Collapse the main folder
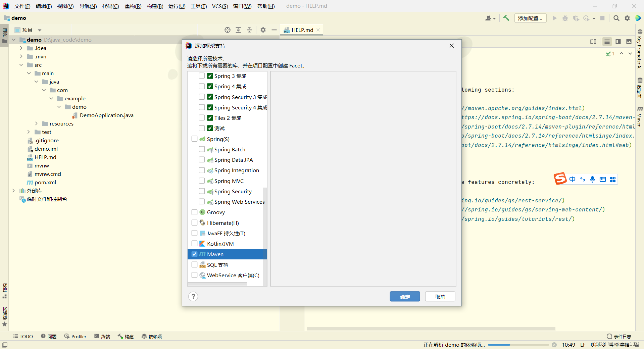This screenshot has width=644, height=349. pyautogui.click(x=29, y=73)
